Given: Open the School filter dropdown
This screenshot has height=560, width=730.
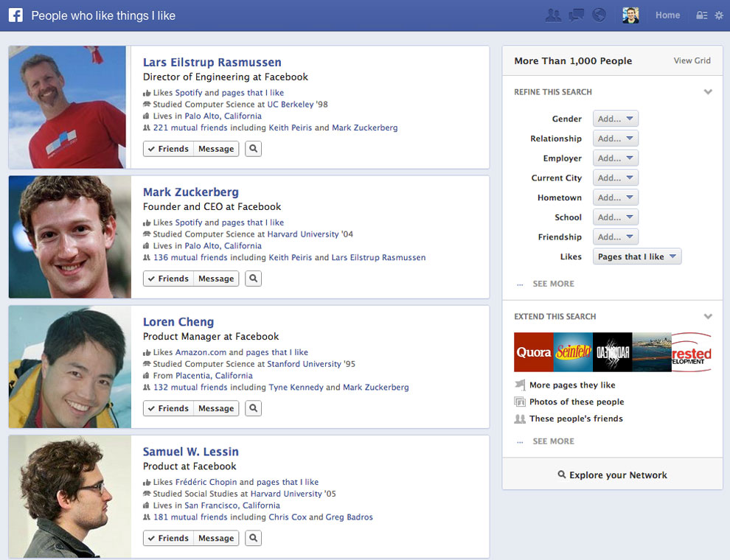Looking at the screenshot, I should (615, 217).
